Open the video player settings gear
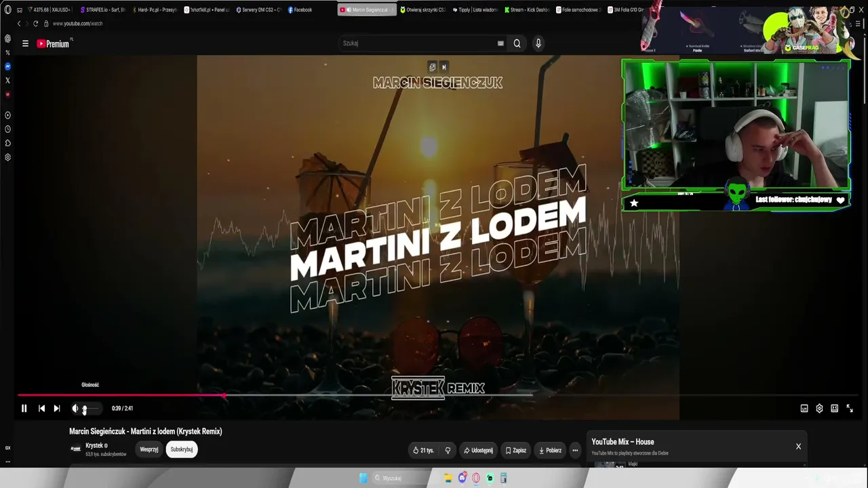The width and height of the screenshot is (868, 488). pyautogui.click(x=819, y=409)
